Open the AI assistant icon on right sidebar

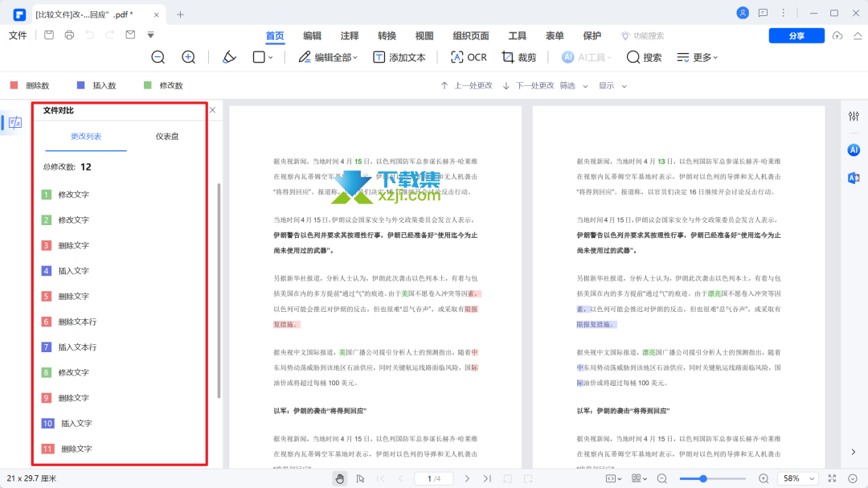854,150
